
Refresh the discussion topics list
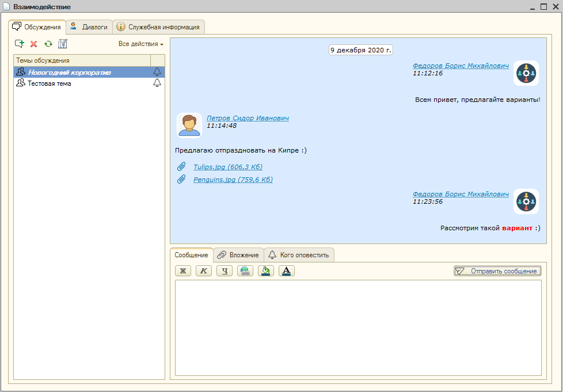(x=48, y=44)
